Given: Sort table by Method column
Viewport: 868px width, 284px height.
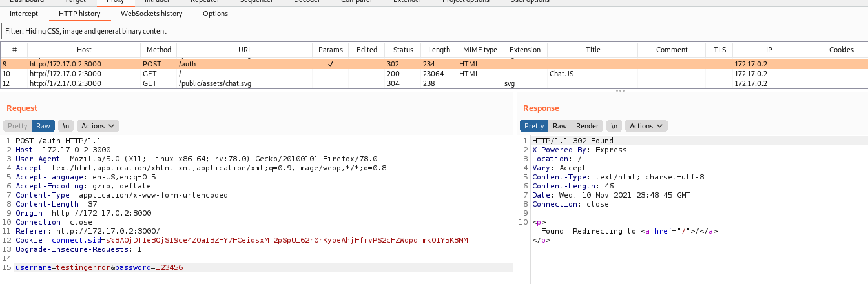Looking at the screenshot, I should 159,50.
